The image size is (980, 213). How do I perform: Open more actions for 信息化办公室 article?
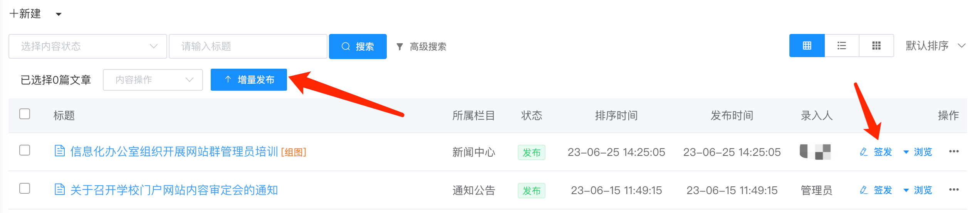pos(954,152)
